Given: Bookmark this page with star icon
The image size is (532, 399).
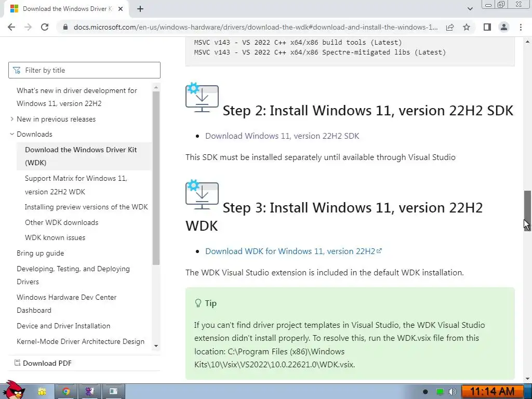Looking at the screenshot, I should click(x=467, y=27).
